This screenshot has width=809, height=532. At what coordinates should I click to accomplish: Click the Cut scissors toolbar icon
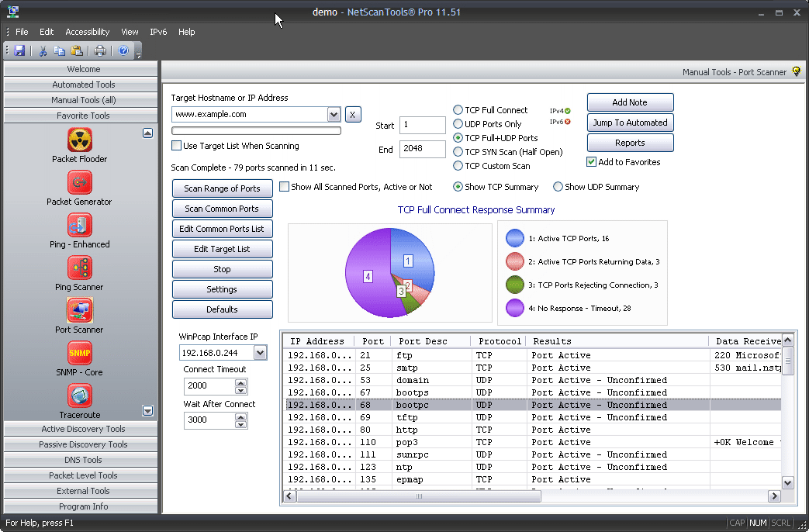click(43, 50)
